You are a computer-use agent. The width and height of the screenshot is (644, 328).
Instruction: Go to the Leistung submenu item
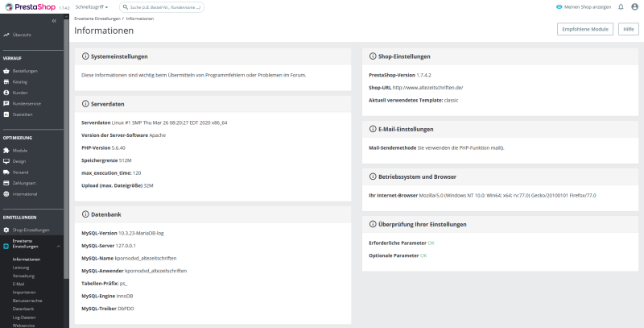[x=21, y=267]
